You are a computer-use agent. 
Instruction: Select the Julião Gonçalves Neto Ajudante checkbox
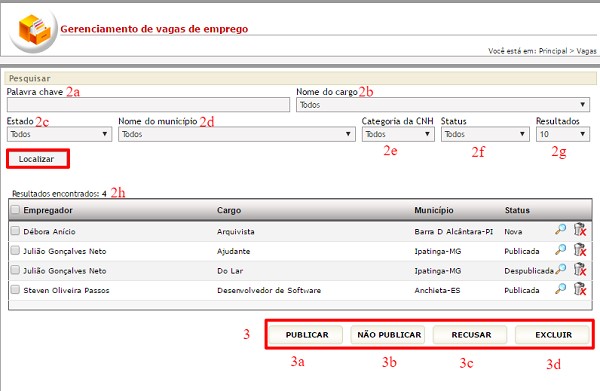point(15,251)
